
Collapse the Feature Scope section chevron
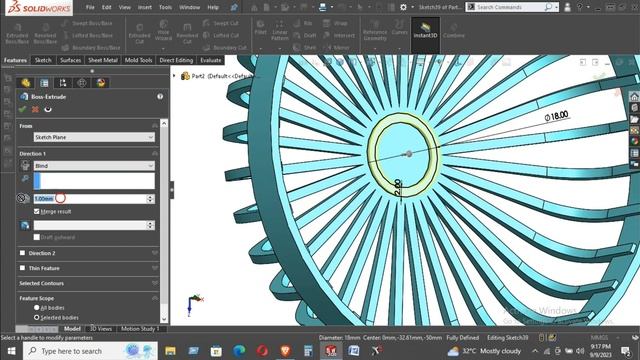pyautogui.click(x=155, y=298)
